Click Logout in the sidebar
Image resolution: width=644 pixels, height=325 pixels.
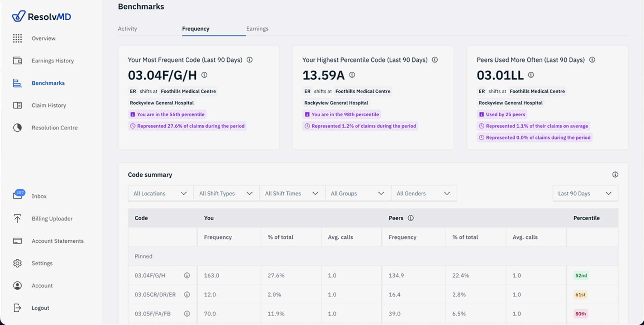(x=40, y=308)
